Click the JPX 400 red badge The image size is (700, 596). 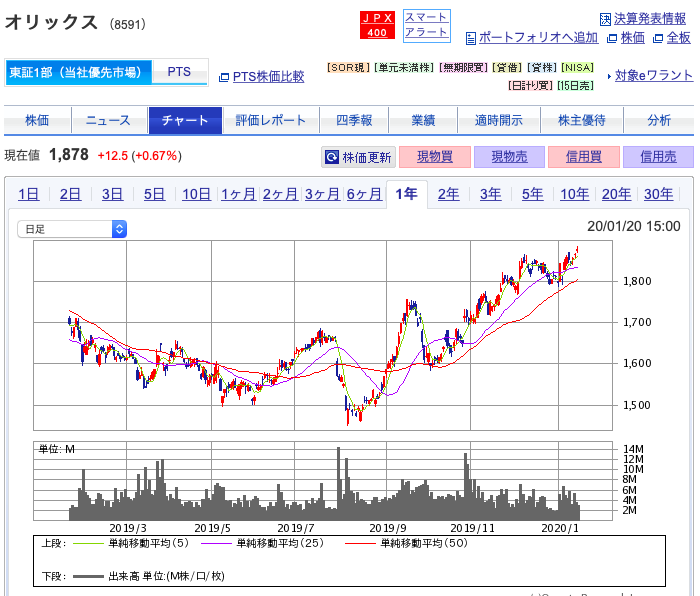tap(377, 25)
